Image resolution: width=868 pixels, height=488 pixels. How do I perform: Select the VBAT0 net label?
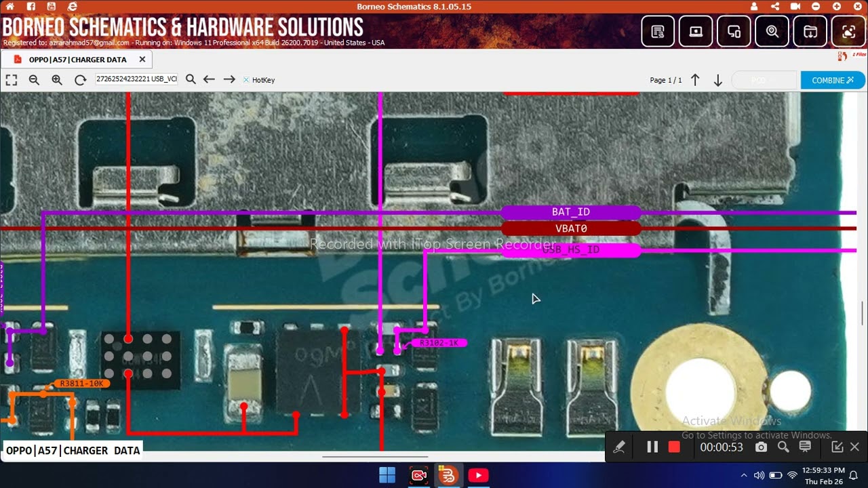571,228
